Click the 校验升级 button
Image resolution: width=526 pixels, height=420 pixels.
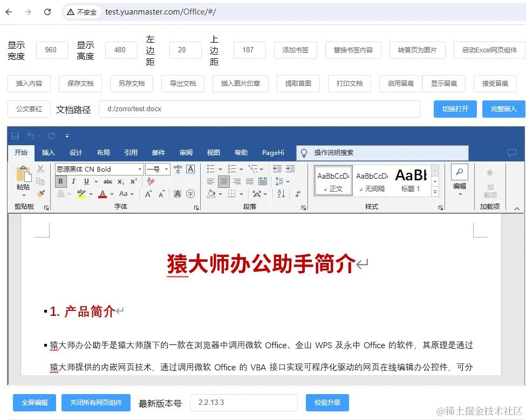pos(327,402)
